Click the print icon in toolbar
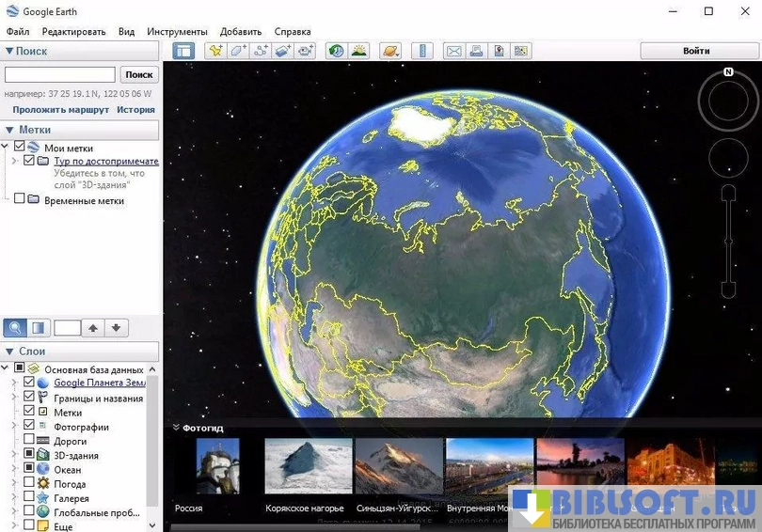This screenshot has width=762, height=532. [476, 51]
